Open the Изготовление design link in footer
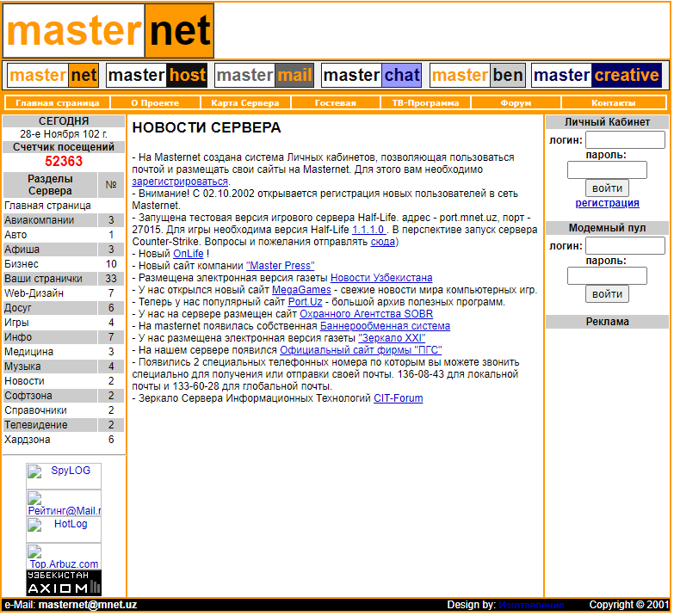674x616 pixels. (531, 605)
